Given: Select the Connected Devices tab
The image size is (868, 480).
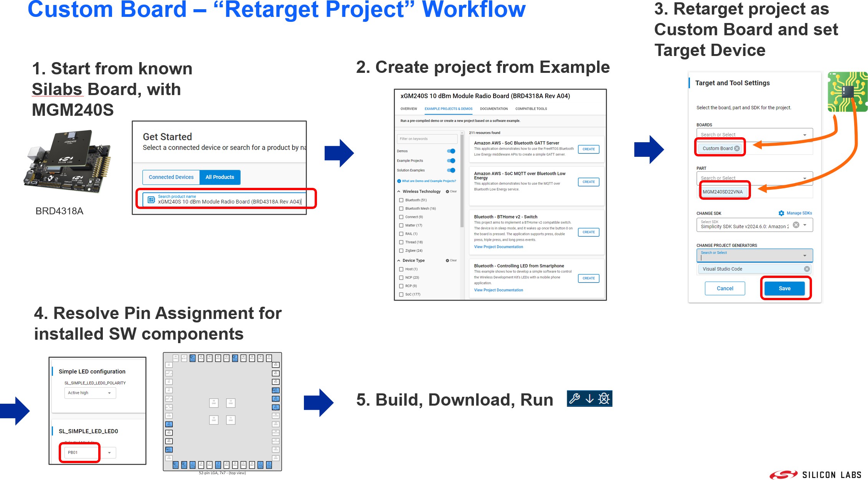Looking at the screenshot, I should pos(171,177).
